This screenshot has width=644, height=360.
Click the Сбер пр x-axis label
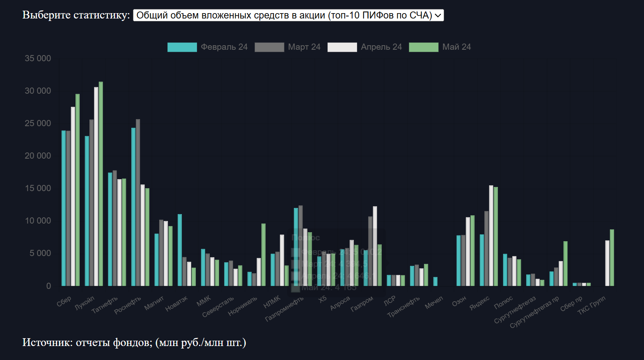pos(571,303)
